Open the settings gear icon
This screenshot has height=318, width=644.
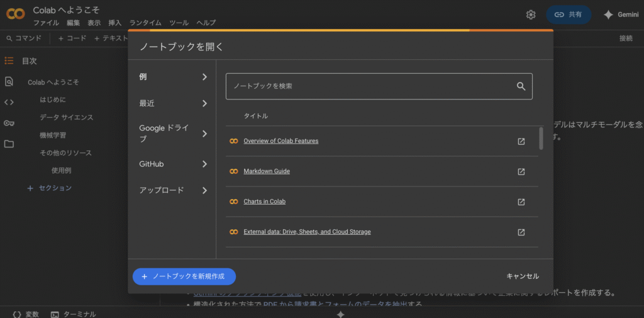531,15
